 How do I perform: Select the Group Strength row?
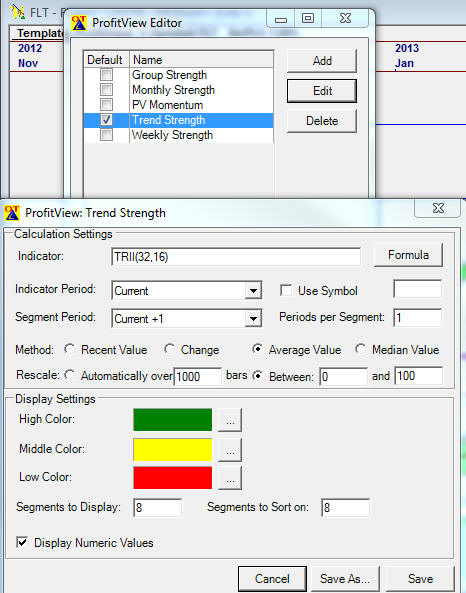click(179, 75)
